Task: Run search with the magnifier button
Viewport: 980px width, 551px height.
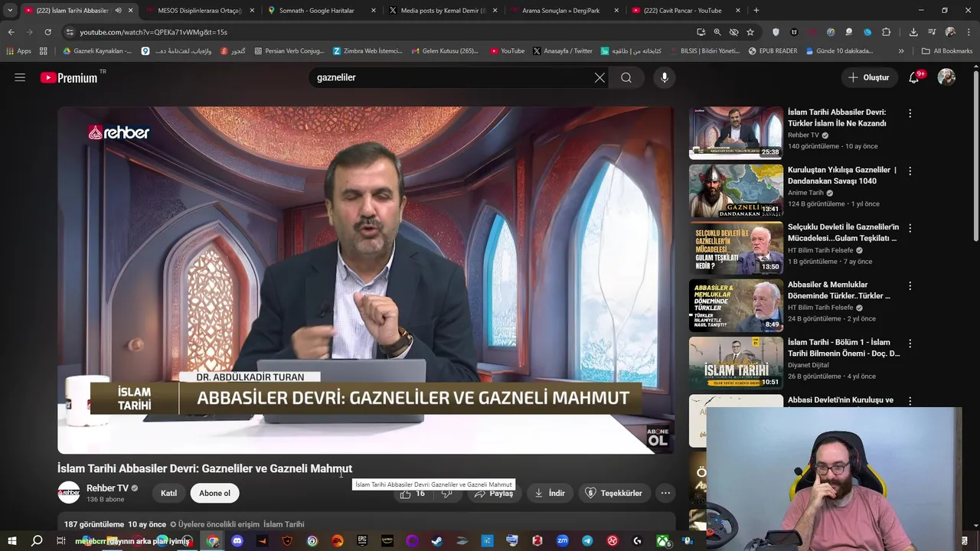Action: (x=626, y=77)
